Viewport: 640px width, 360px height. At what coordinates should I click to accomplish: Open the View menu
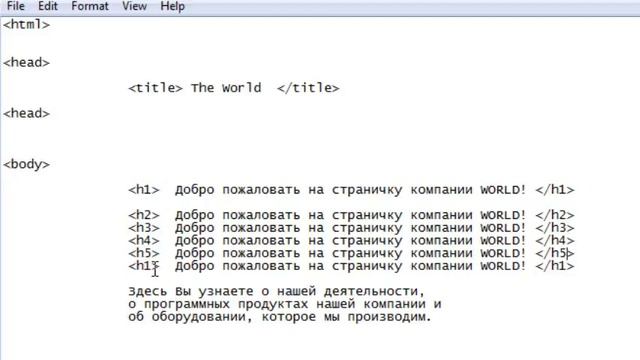point(134,7)
